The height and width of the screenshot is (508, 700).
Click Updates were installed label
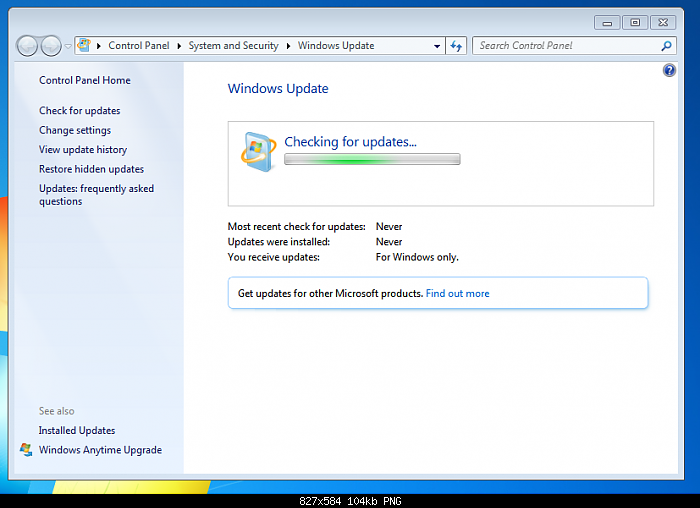tap(279, 242)
